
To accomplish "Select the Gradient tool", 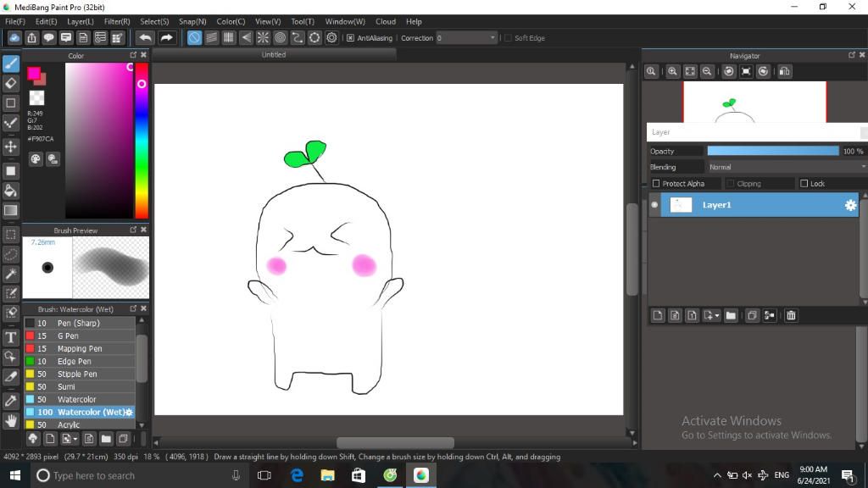I will [x=11, y=210].
